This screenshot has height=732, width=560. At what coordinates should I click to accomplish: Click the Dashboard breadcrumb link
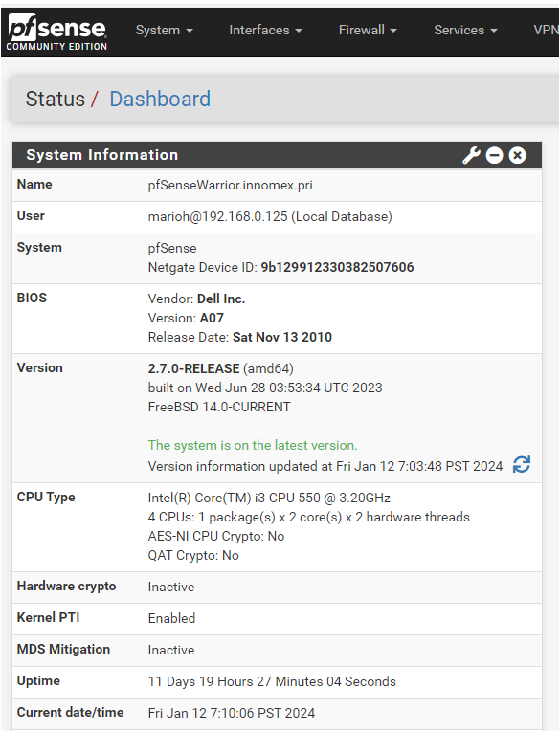point(160,99)
